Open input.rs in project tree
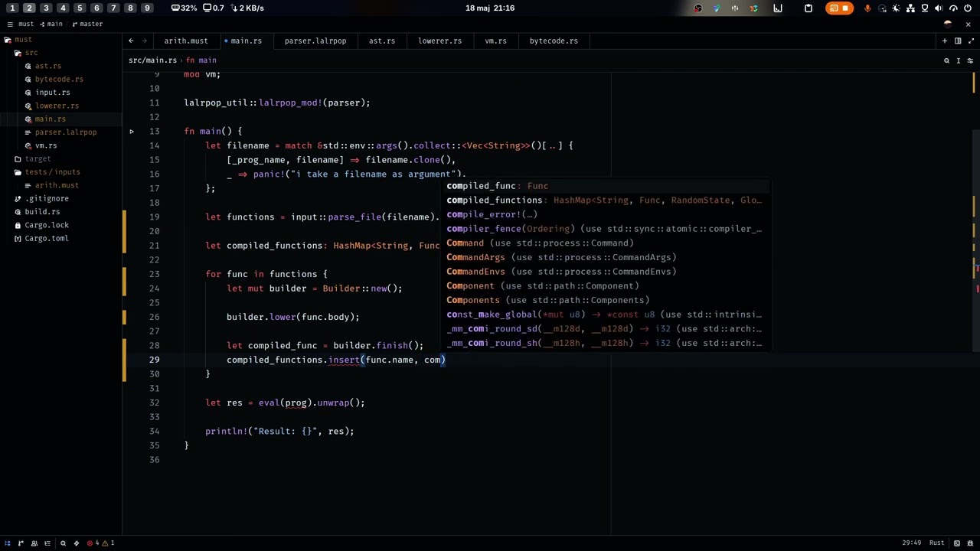 [x=52, y=92]
